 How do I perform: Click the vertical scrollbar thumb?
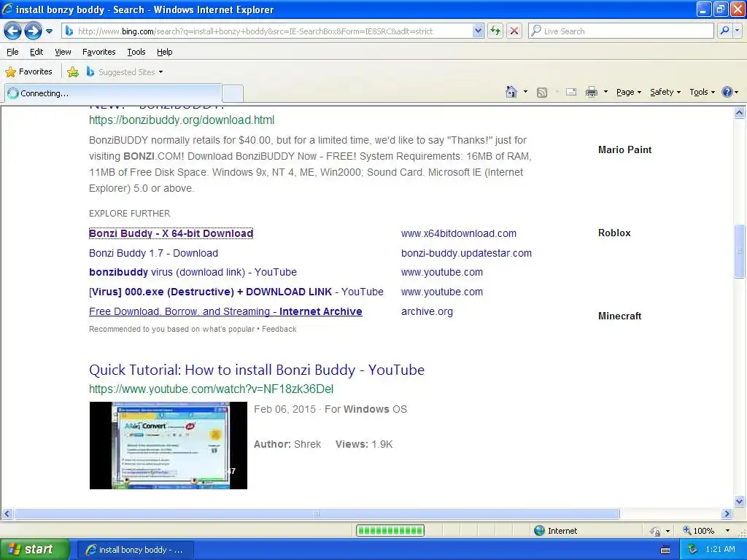(x=740, y=251)
